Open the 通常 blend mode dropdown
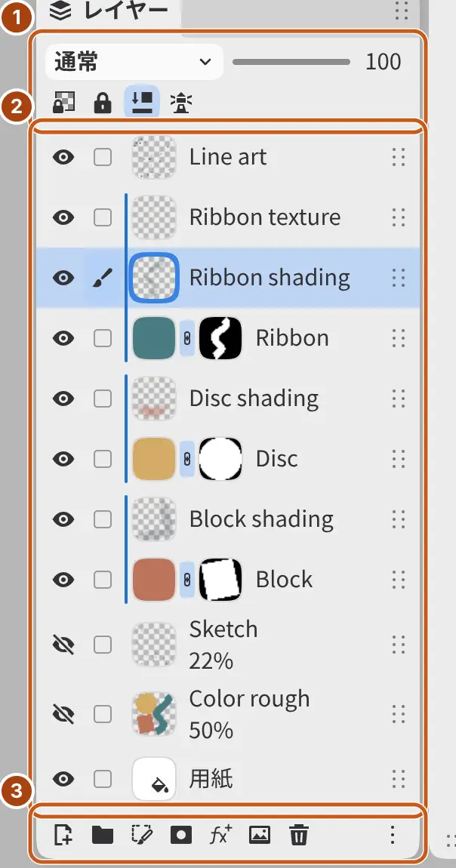The image size is (456, 868). (134, 62)
